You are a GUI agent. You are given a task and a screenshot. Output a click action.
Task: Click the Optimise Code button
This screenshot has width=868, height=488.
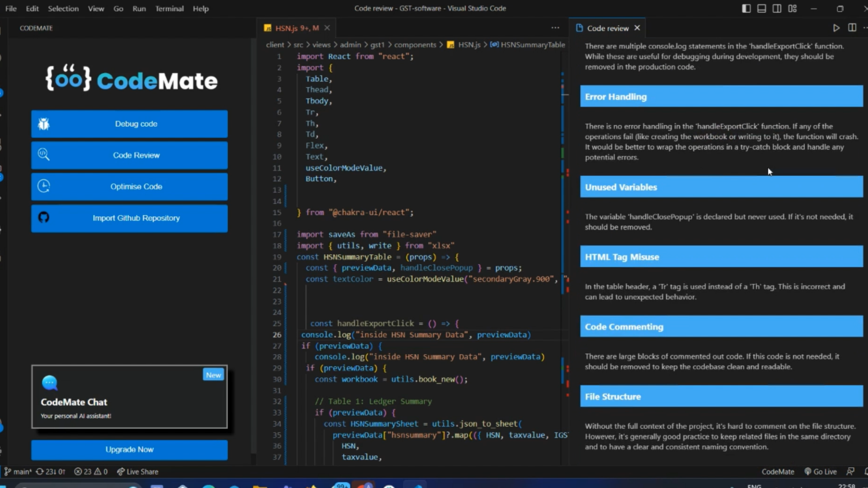tap(129, 186)
